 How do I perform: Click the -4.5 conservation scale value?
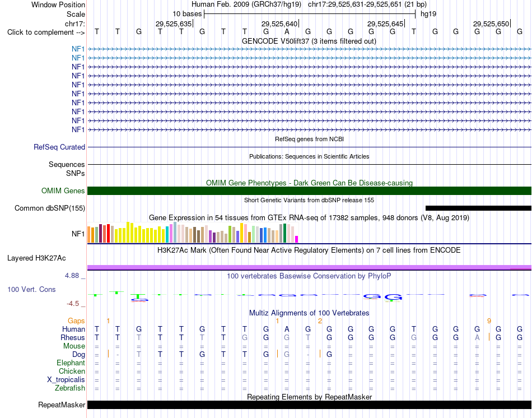point(73,304)
